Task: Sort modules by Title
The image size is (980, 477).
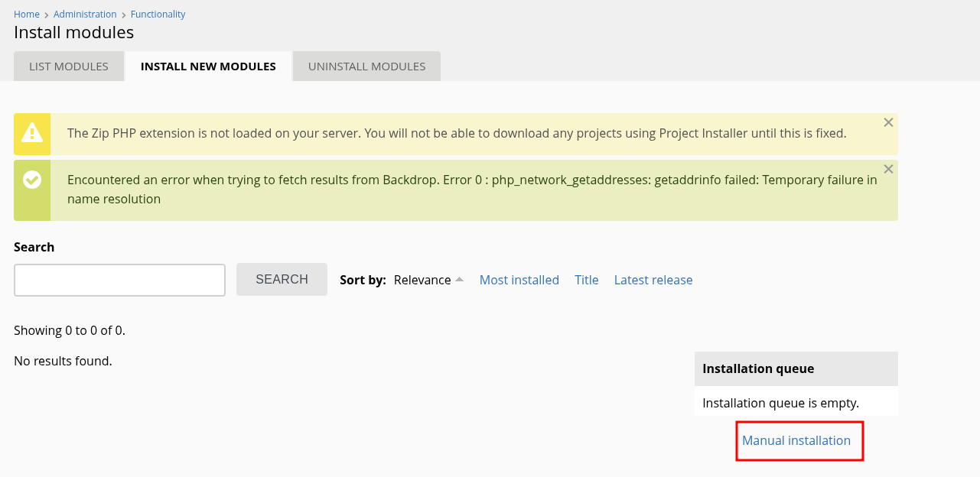Action: 587,280
